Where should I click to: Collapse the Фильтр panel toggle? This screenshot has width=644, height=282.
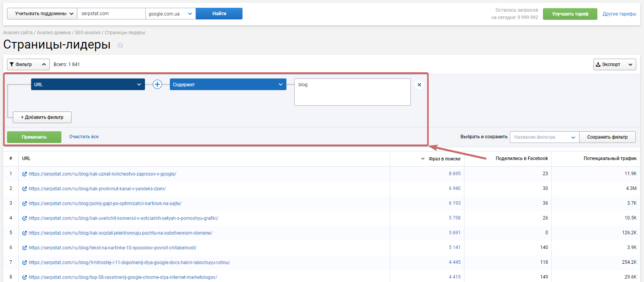[28, 64]
